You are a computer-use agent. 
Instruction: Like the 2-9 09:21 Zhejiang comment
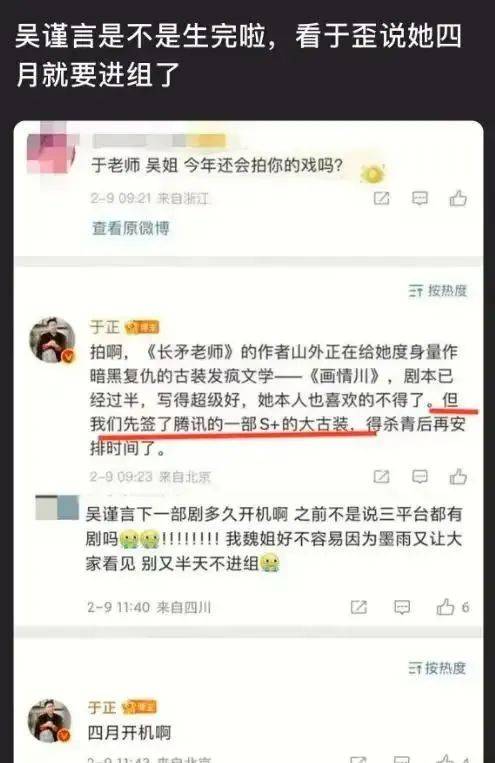click(x=458, y=198)
